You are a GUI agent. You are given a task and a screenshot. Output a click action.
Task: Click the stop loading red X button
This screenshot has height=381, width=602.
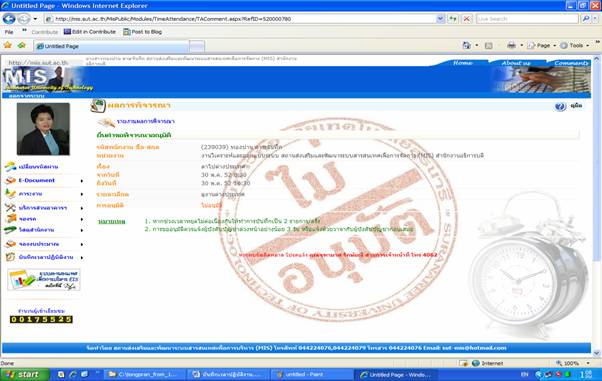(466, 18)
